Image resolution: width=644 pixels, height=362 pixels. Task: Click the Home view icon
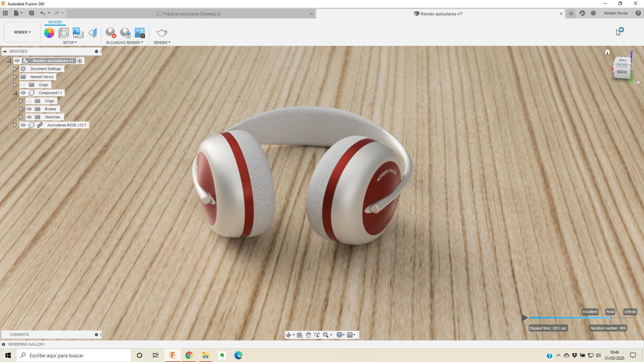(607, 52)
